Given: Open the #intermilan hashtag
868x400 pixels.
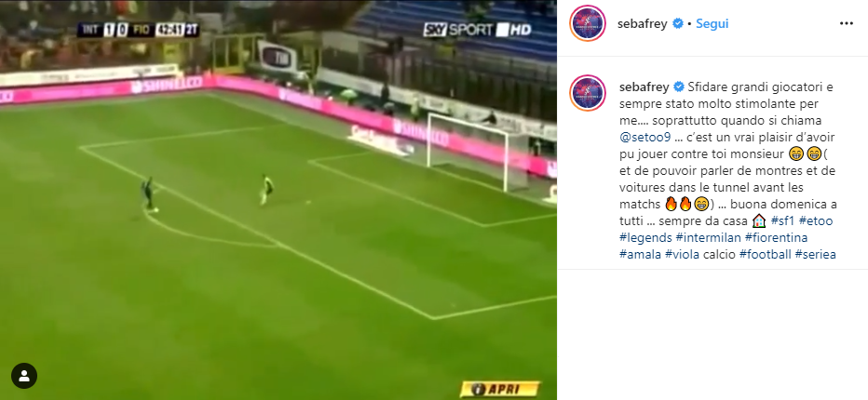Looking at the screenshot, I should [x=708, y=238].
